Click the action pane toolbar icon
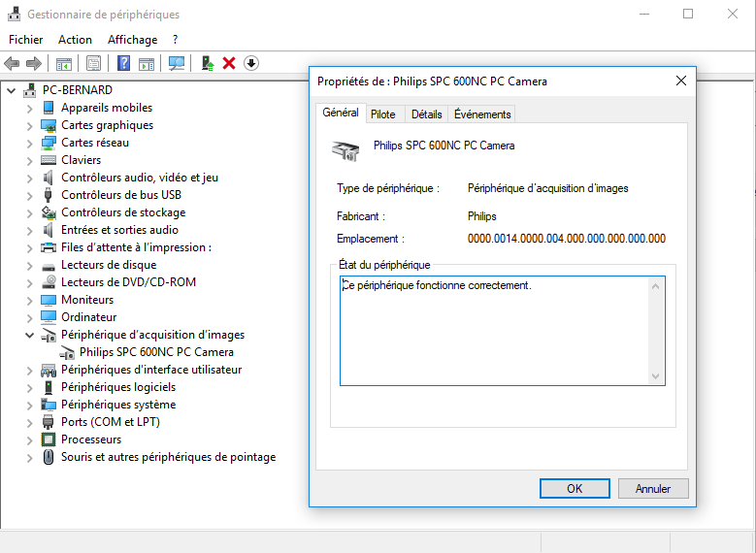 click(x=147, y=63)
